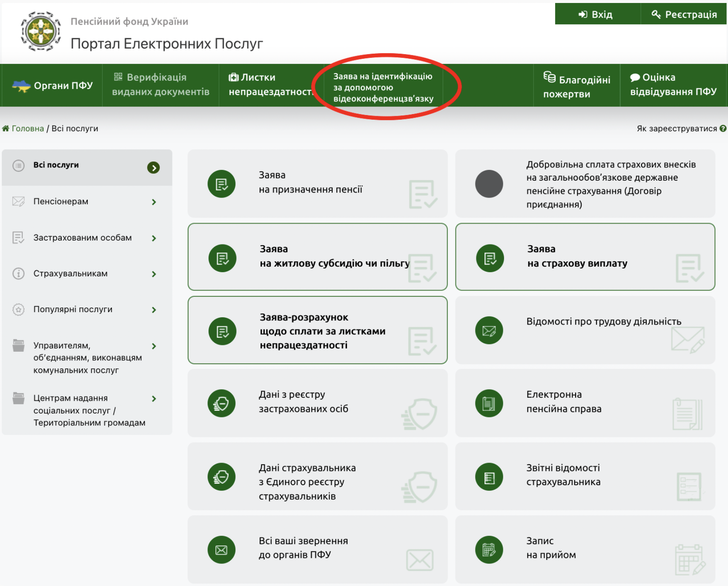Click the shield icon for Дані з реєстру застрахованих осіб
Image resolution: width=728 pixels, height=586 pixels.
pyautogui.click(x=221, y=403)
